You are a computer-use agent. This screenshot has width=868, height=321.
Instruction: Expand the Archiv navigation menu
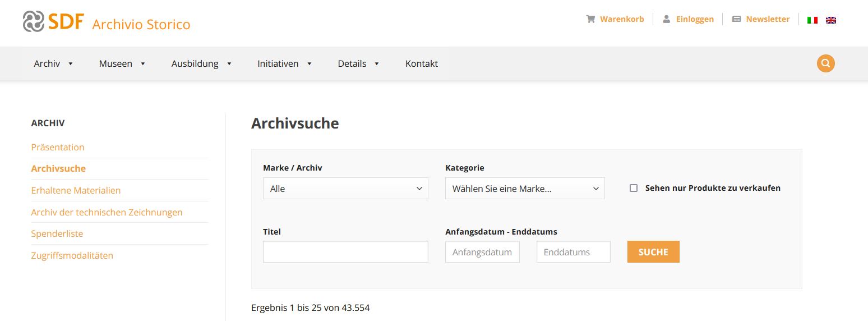pos(53,64)
